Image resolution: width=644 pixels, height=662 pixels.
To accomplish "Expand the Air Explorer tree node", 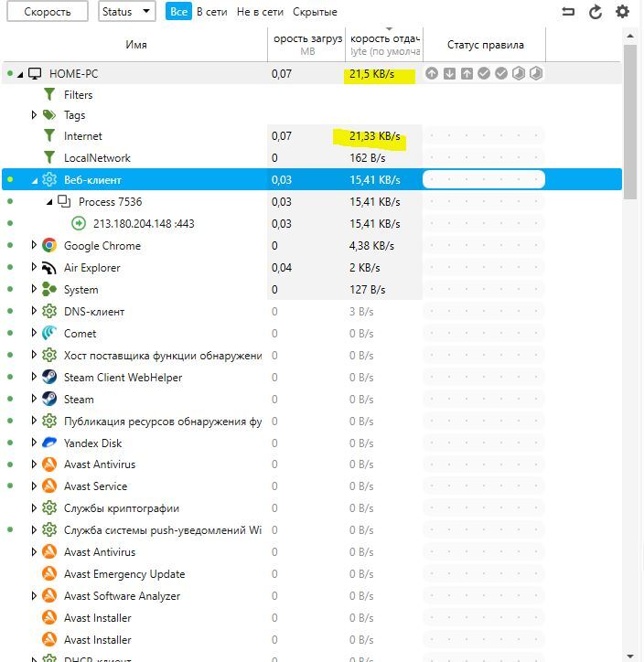I will 34,267.
